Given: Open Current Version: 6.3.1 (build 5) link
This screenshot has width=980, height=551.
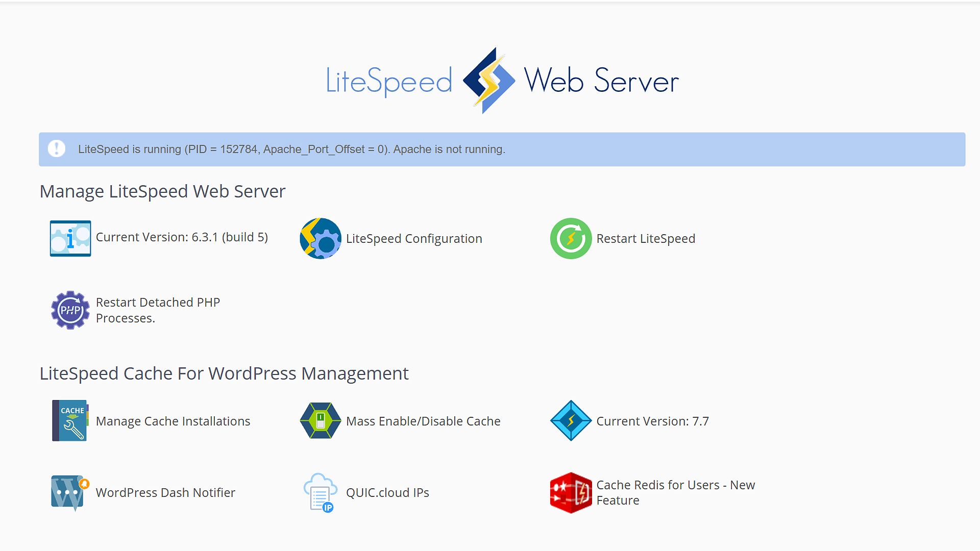Looking at the screenshot, I should [x=182, y=237].
